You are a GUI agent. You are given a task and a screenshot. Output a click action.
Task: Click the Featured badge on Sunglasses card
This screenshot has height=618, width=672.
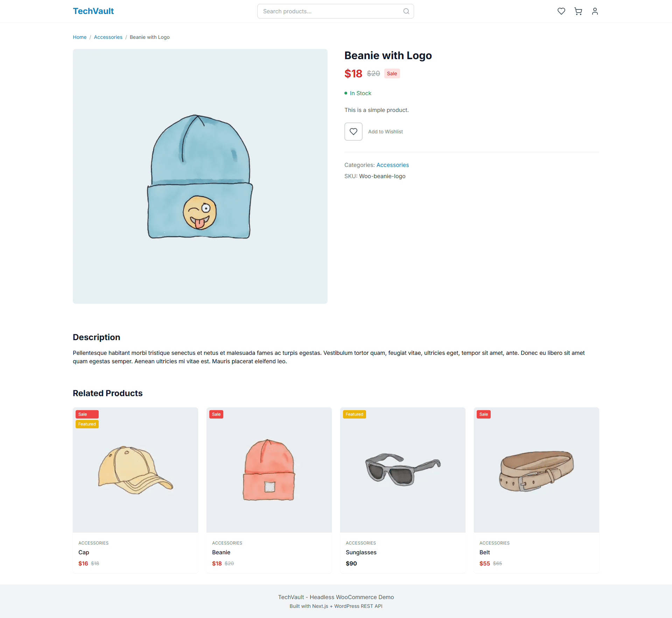[355, 414]
